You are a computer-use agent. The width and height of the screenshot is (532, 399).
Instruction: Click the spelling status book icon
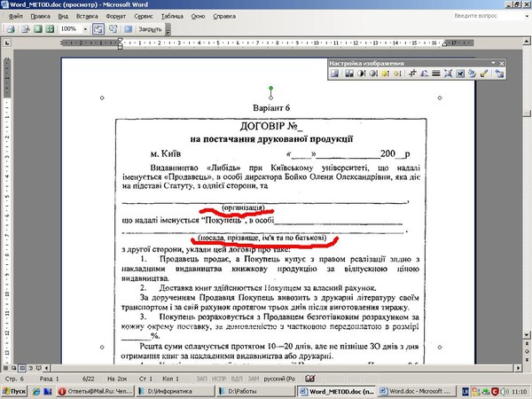click(310, 379)
